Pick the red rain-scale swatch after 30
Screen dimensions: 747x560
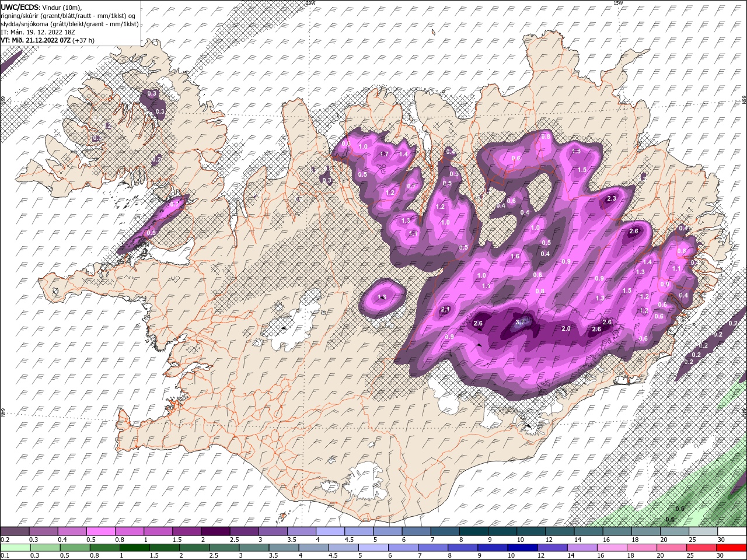coord(732,547)
